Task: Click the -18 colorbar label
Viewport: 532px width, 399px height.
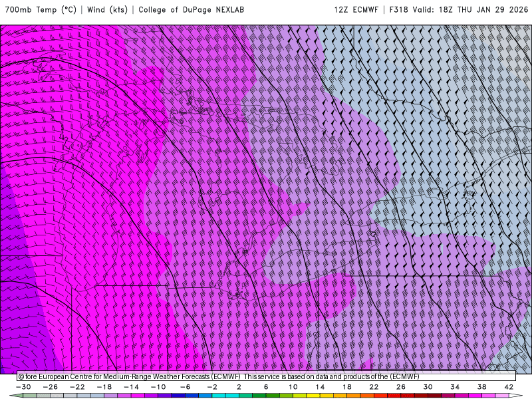Action: pos(104,387)
